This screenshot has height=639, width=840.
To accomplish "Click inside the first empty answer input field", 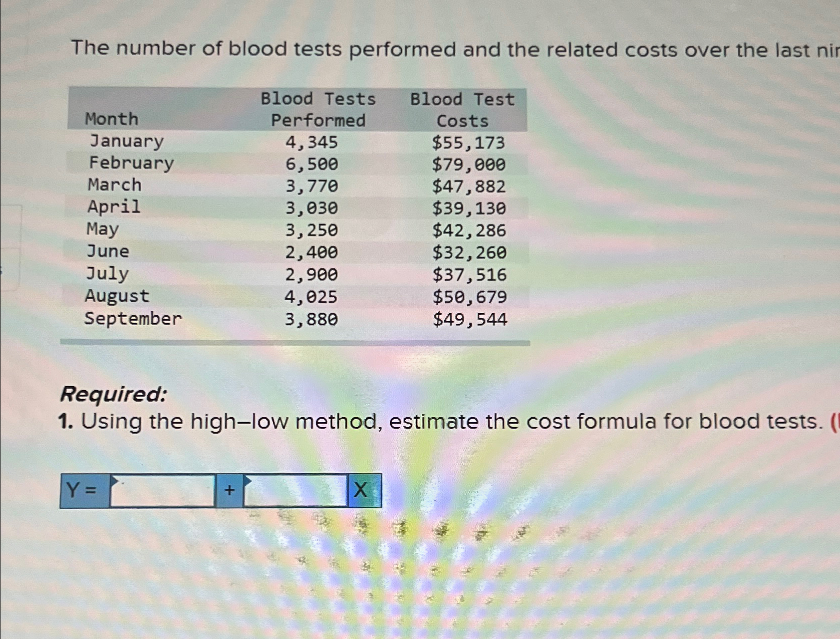I will click(x=165, y=491).
